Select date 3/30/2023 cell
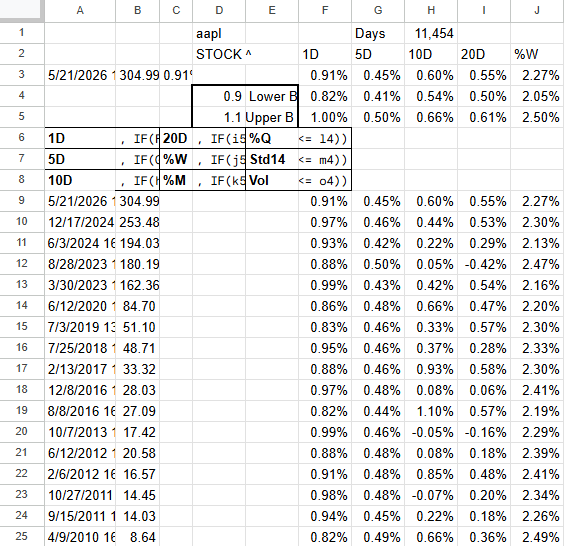The width and height of the screenshot is (564, 546). (x=80, y=285)
